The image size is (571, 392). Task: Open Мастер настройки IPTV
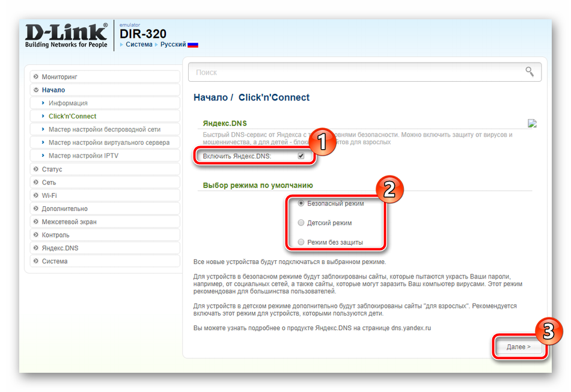[105, 155]
